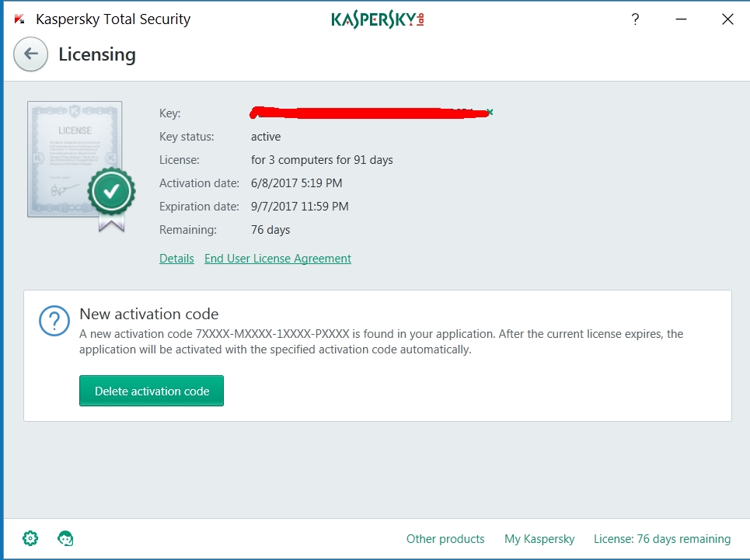The image size is (750, 560).
Task: Open the End User License Agreement link
Action: (x=278, y=259)
